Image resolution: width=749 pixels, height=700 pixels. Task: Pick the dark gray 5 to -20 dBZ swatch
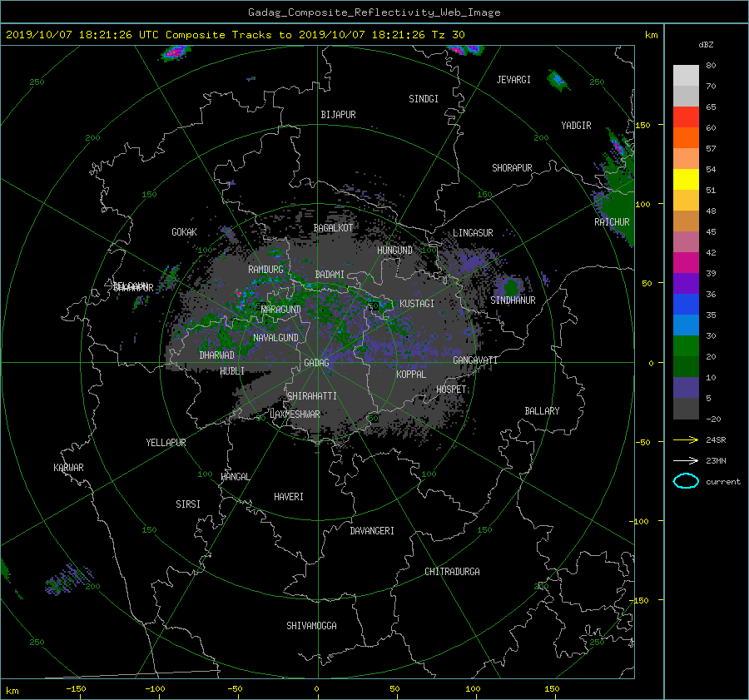click(x=686, y=409)
